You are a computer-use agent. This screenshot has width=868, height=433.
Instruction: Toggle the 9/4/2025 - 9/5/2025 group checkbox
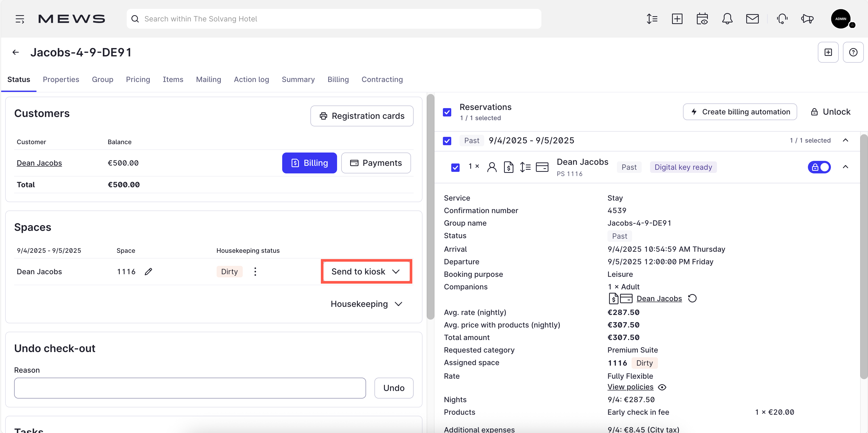tap(447, 141)
